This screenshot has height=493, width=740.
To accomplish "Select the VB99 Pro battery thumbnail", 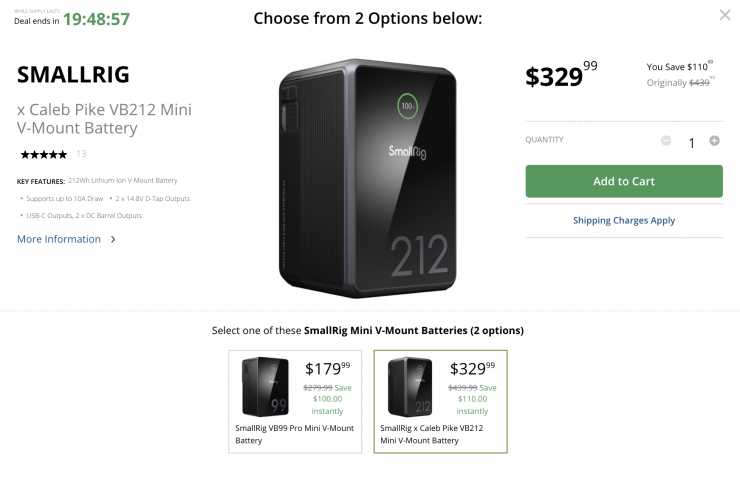I will click(265, 387).
